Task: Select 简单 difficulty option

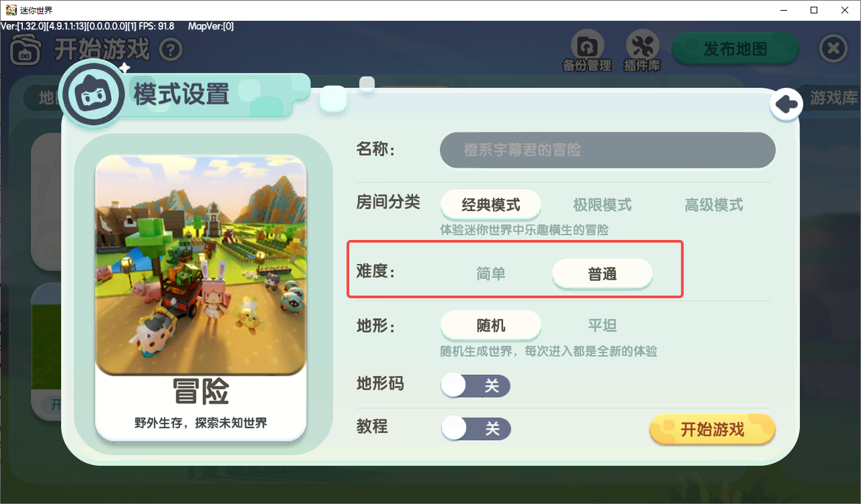Action: coord(491,274)
